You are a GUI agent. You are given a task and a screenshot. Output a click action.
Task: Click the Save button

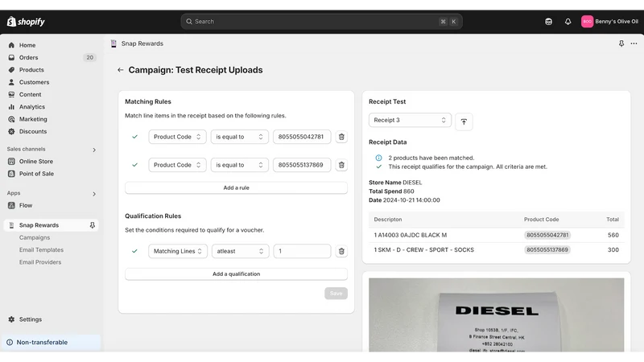point(336,293)
